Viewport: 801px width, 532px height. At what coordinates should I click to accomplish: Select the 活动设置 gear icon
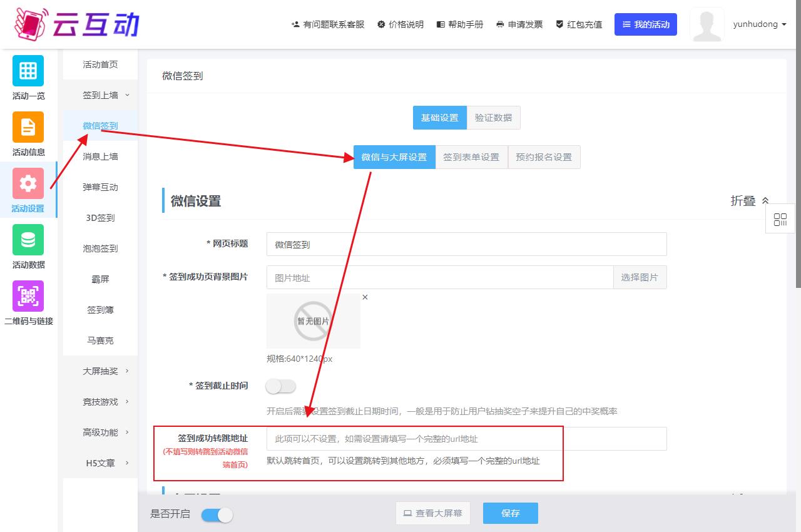(x=28, y=183)
